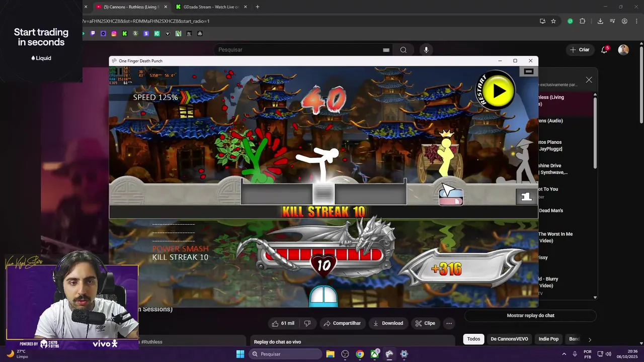Viewport: 644px width, 362px height.
Task: Click the Windows Start button
Action: 240,354
